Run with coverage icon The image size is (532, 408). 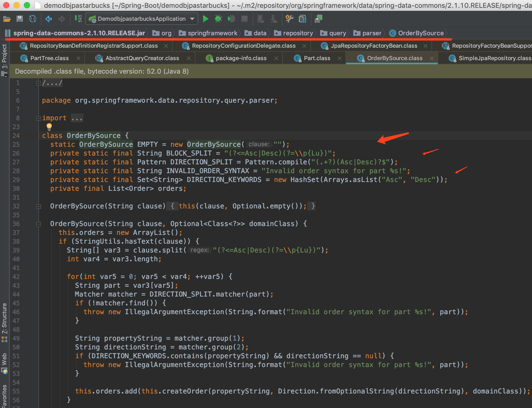pyautogui.click(x=232, y=19)
